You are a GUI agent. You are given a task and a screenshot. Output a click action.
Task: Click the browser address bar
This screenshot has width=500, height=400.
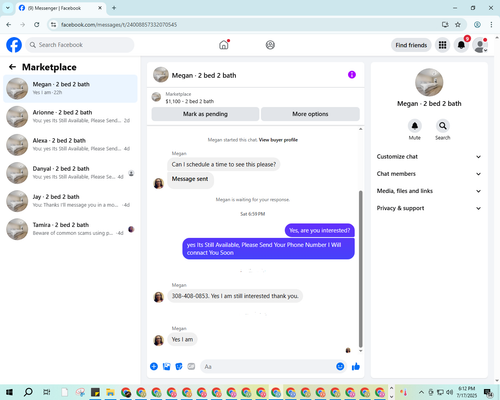[x=247, y=25]
